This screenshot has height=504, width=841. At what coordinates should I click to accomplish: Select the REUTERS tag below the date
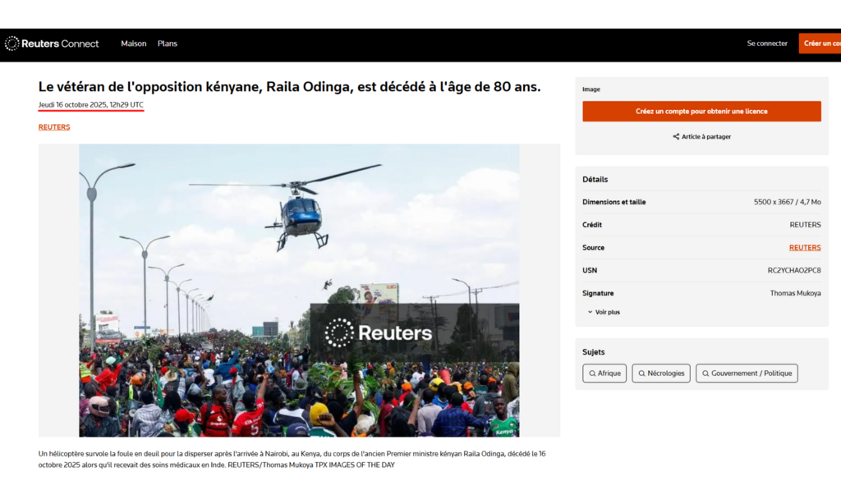coord(53,126)
